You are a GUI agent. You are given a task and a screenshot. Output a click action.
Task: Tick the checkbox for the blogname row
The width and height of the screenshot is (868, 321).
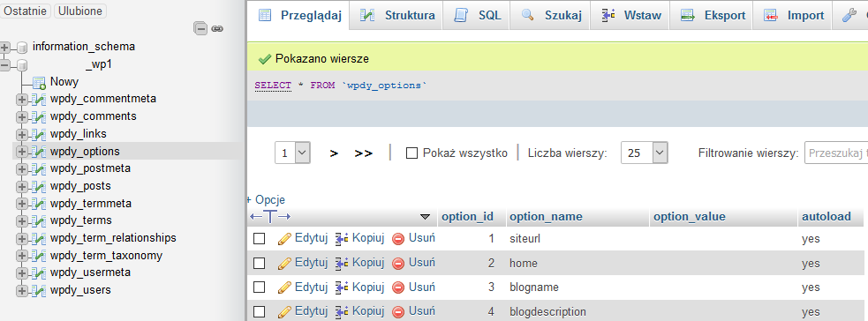259,287
